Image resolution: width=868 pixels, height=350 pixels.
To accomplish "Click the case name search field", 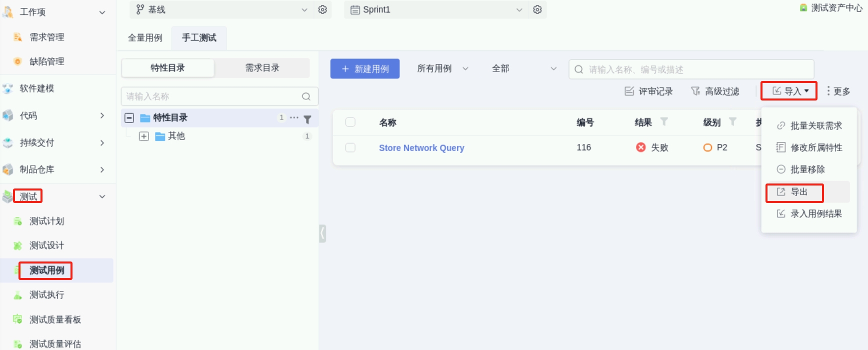I will (x=691, y=69).
